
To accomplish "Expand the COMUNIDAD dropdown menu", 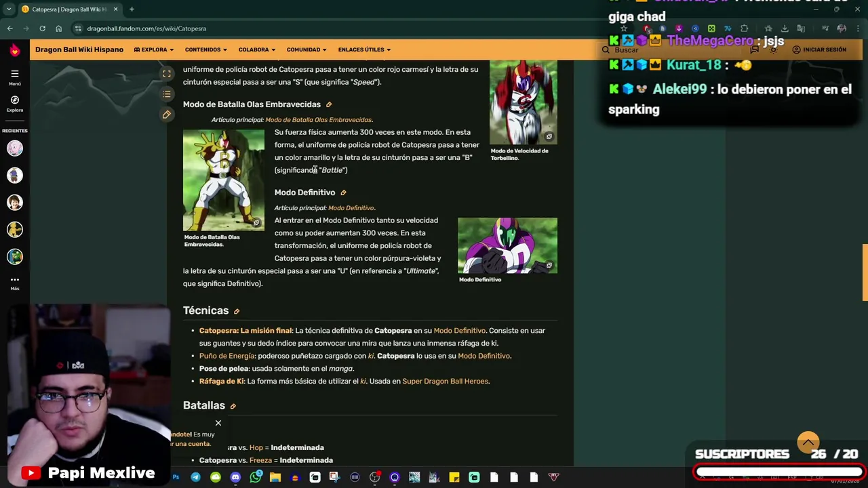I will 307,49.
